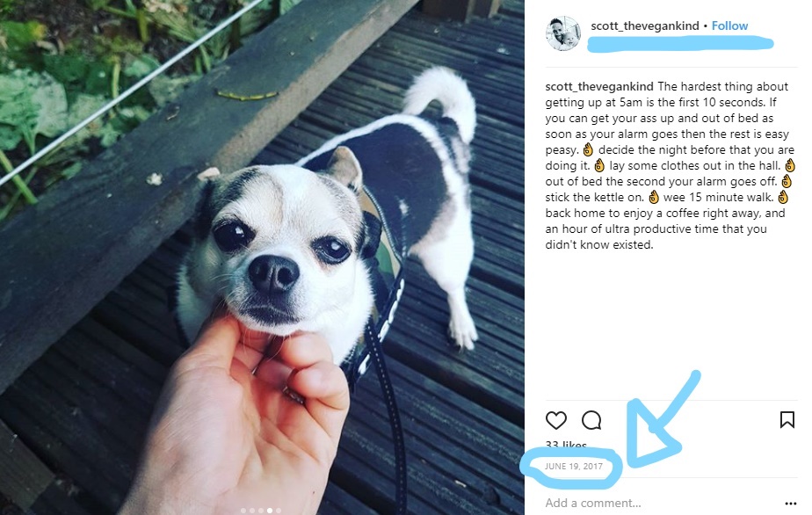Screen dimensions: 812x515
Task: Open scott_thevegankind profile from the header username
Action: click(645, 25)
